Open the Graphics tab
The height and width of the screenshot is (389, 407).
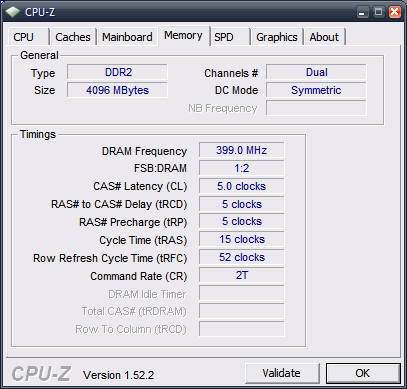click(x=277, y=37)
